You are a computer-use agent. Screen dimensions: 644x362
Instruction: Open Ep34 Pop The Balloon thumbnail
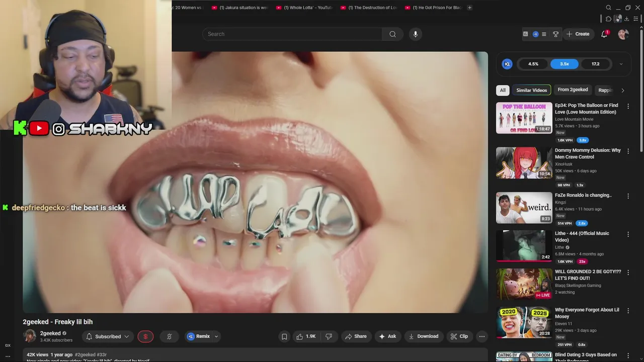click(x=524, y=118)
